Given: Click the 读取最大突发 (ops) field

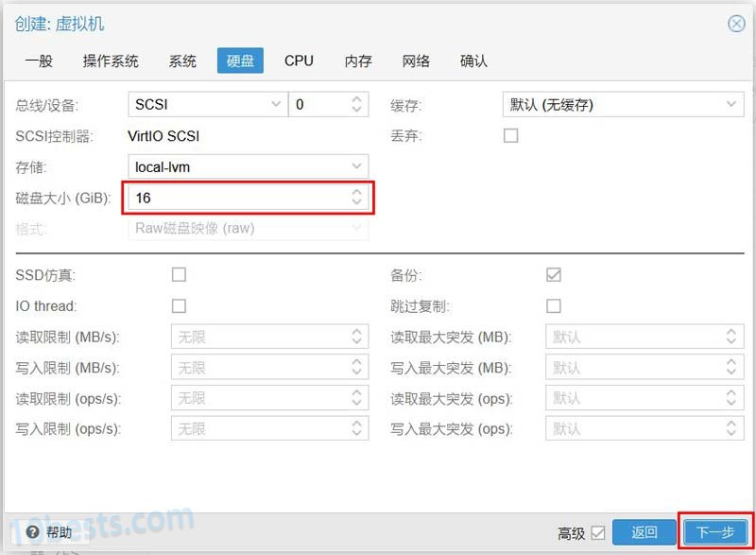Looking at the screenshot, I should tap(644, 398).
